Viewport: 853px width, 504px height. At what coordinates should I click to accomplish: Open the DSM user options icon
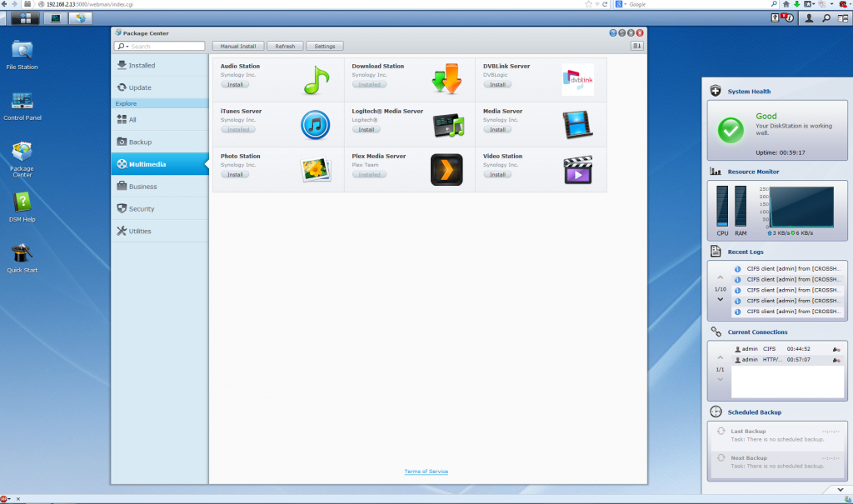809,18
